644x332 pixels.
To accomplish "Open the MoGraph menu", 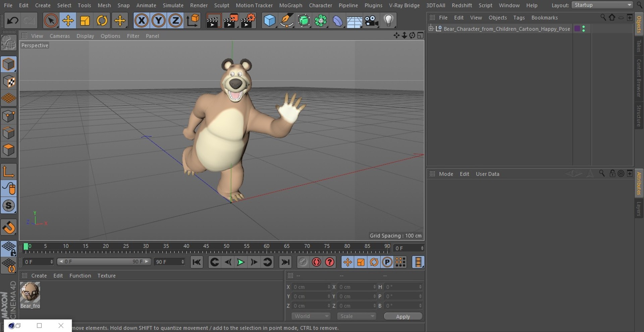I will coord(290,5).
